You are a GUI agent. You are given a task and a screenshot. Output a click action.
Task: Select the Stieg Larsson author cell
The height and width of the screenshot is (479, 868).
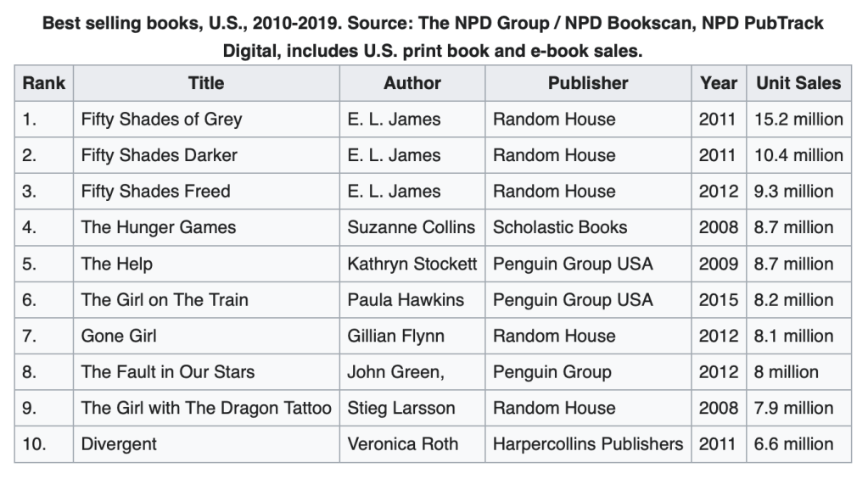pyautogui.click(x=401, y=408)
